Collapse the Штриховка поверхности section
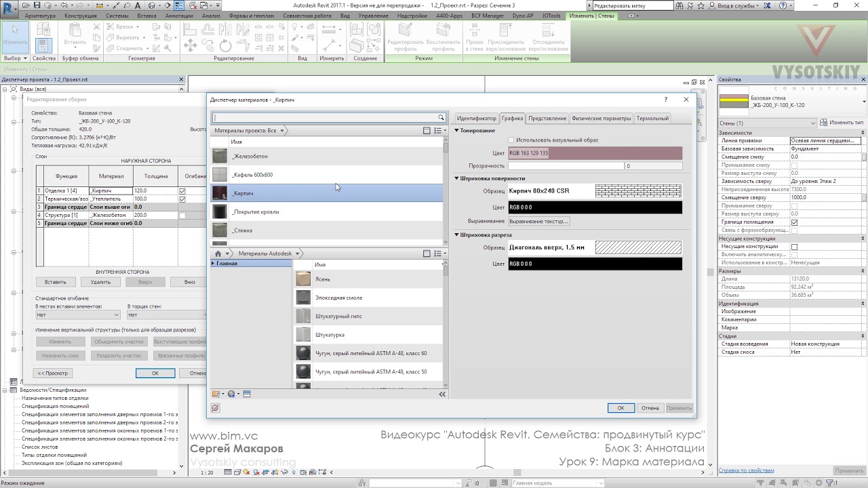The height and width of the screenshot is (488, 868). [x=457, y=178]
